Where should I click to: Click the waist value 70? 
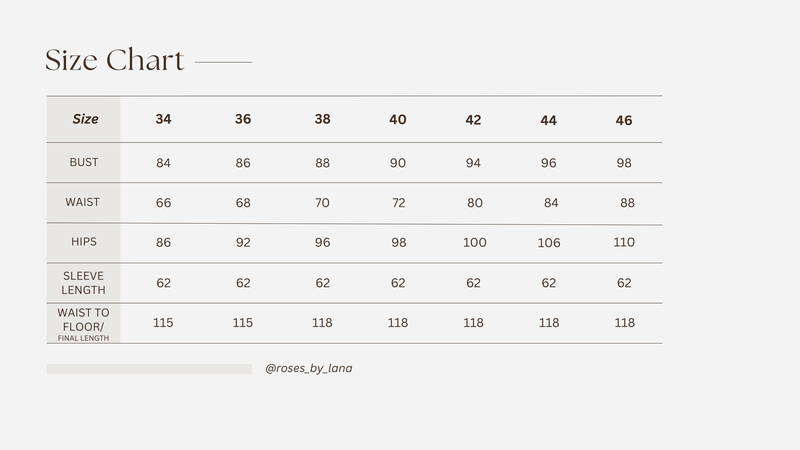(x=322, y=203)
